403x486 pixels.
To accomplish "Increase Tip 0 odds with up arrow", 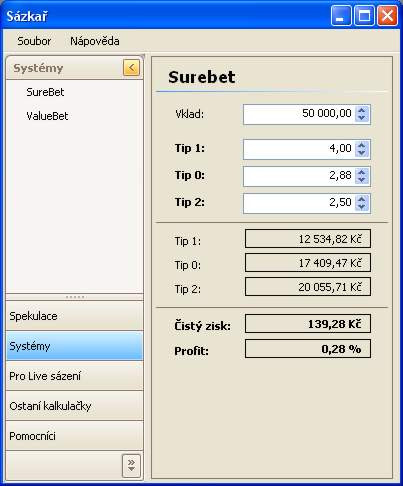I will tap(362, 172).
